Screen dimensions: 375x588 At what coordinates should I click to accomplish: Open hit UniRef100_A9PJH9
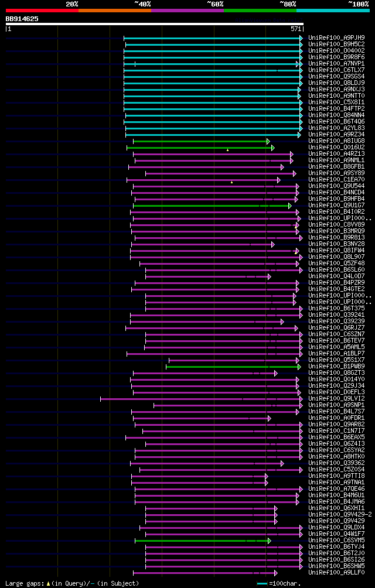336,38
